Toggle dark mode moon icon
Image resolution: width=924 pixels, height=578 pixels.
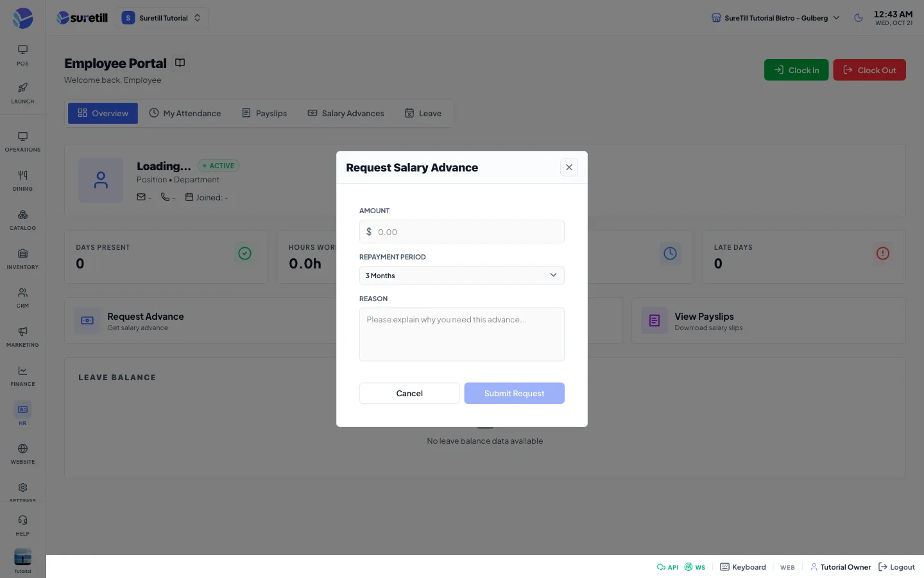coord(859,18)
